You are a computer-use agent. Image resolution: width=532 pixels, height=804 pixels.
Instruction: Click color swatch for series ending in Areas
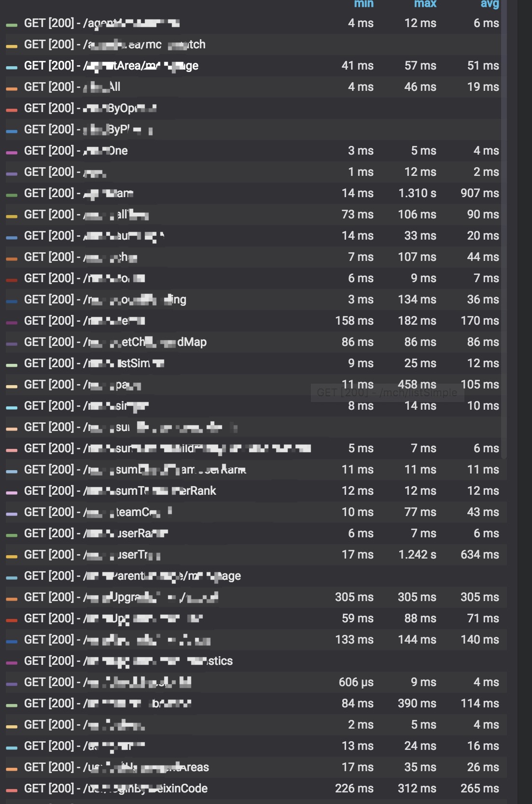point(12,769)
